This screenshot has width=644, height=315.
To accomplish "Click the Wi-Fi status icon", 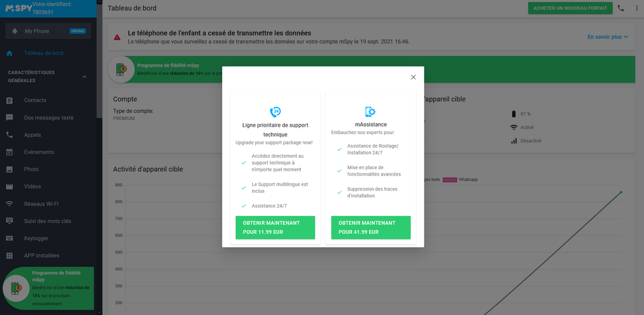I will pos(514,127).
